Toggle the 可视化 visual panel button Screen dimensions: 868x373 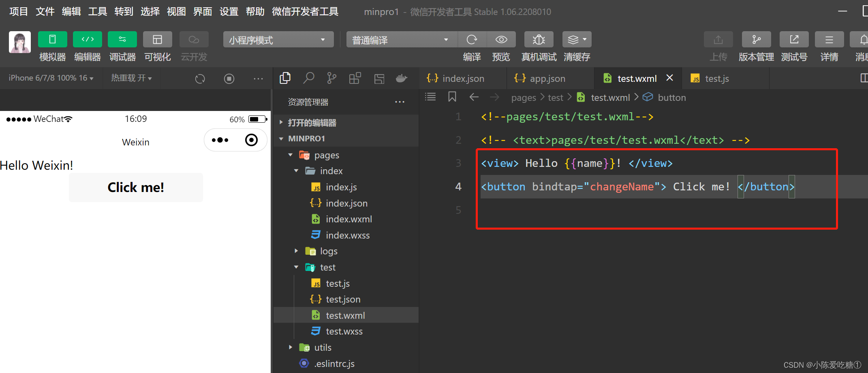click(157, 39)
